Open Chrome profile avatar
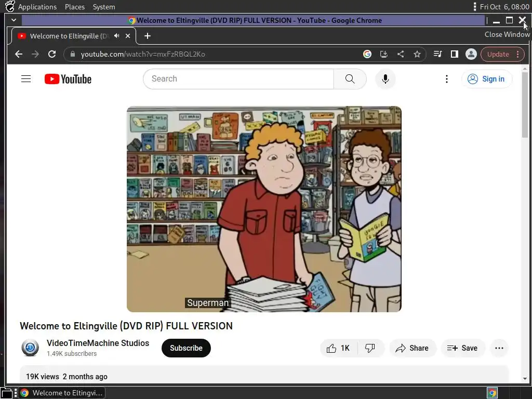The width and height of the screenshot is (532, 399). [471, 54]
